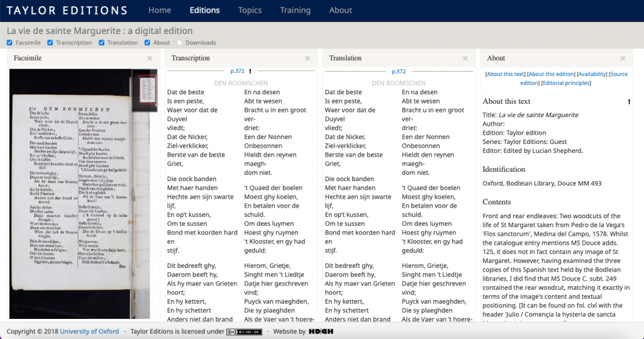
Task: Click the 'Transcription' panel heading
Action: click(x=191, y=58)
